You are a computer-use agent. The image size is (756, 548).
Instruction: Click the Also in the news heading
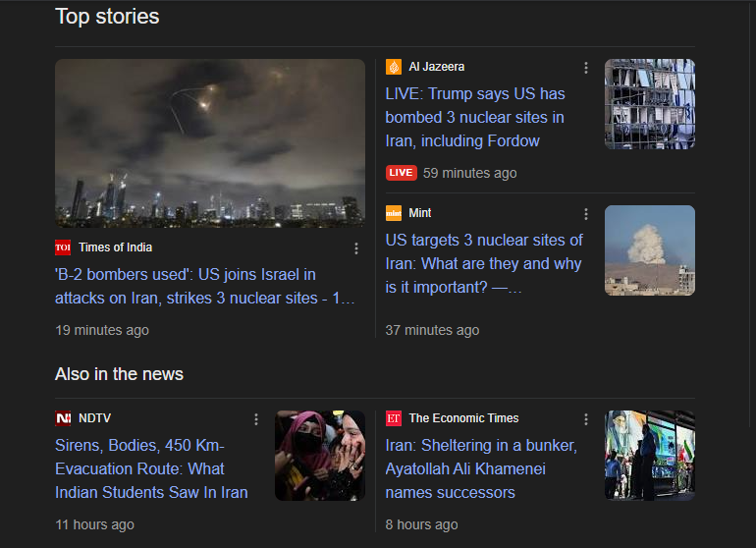pos(119,374)
